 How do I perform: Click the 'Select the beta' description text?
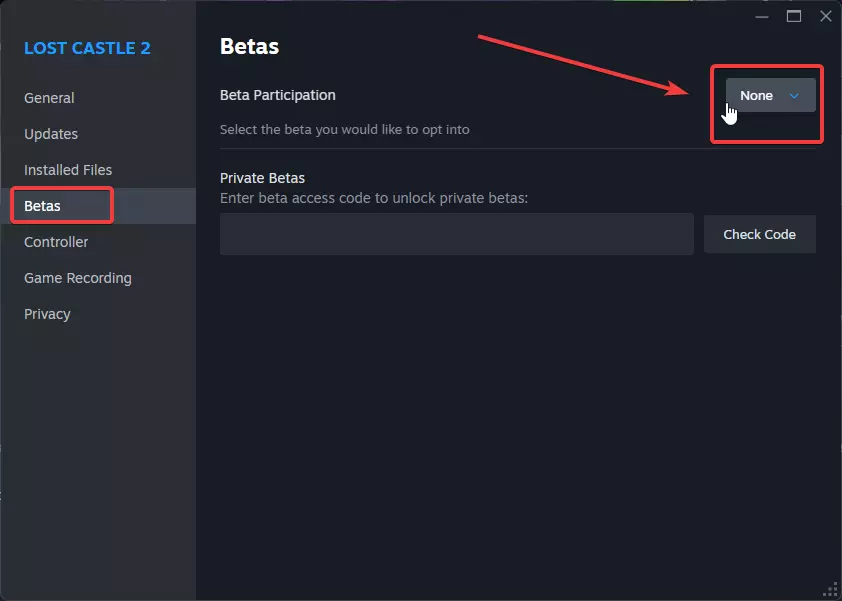tap(344, 129)
